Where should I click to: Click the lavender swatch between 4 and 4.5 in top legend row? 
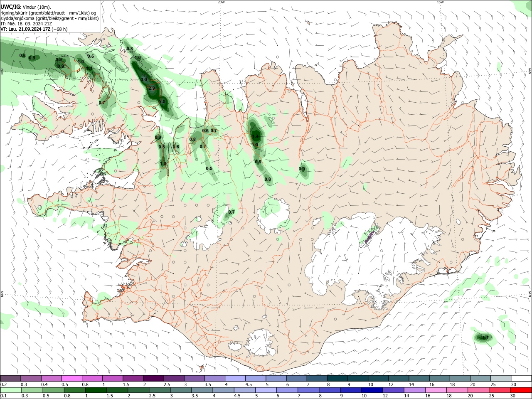tap(235, 378)
